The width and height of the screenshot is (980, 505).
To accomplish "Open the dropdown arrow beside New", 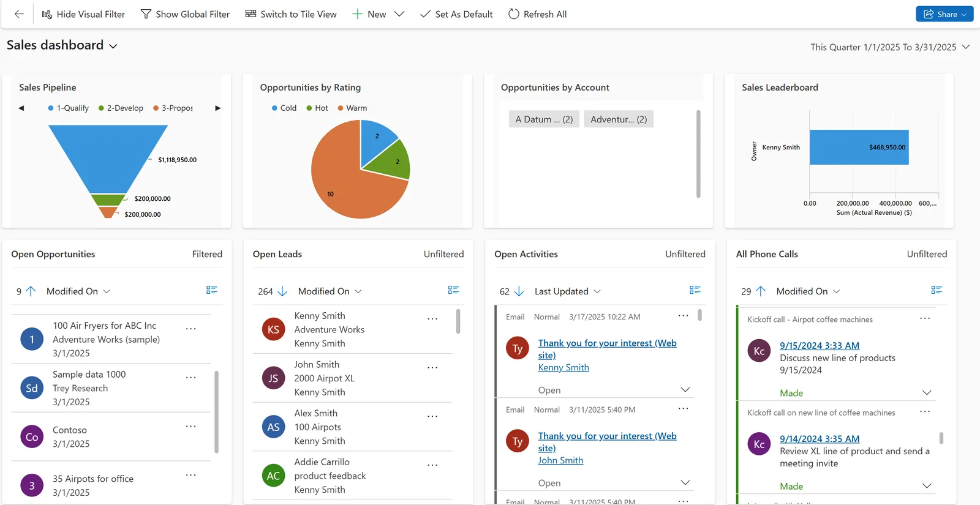I will click(x=399, y=14).
